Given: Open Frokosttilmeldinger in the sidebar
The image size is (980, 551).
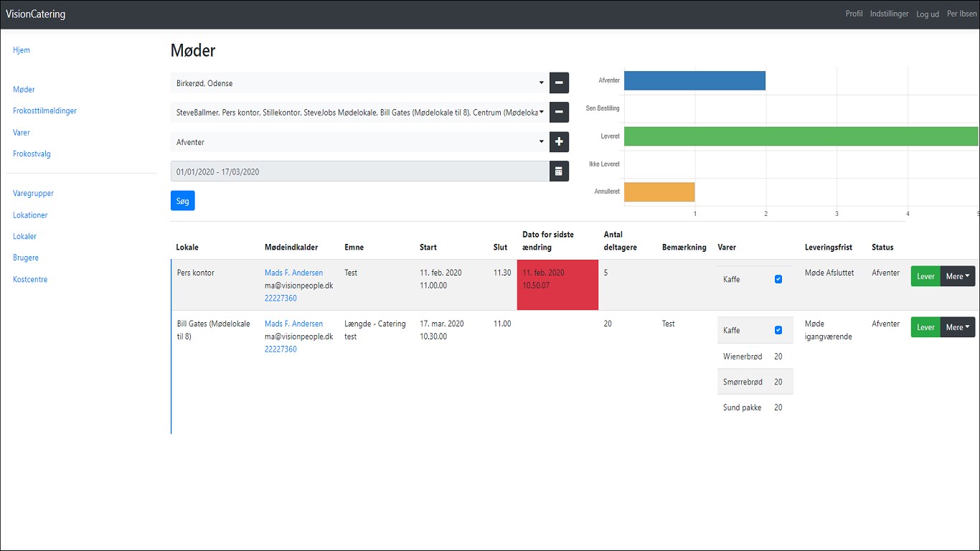Looking at the screenshot, I should pos(44,111).
